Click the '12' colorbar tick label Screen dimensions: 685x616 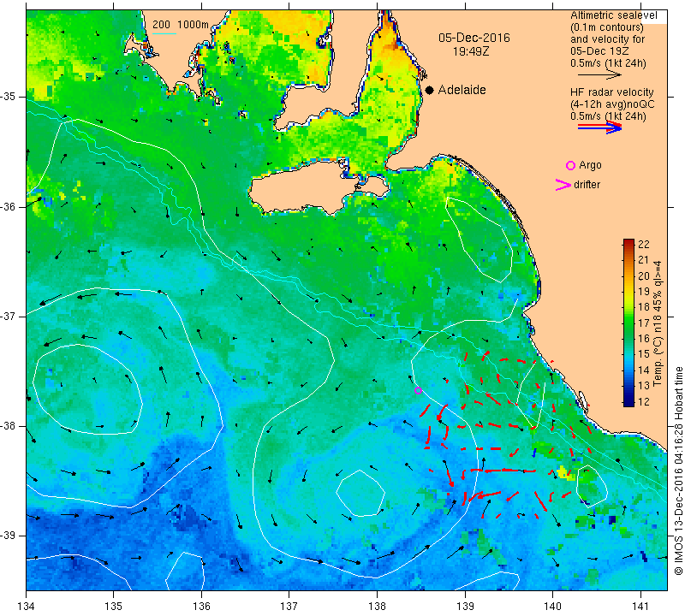(x=644, y=401)
